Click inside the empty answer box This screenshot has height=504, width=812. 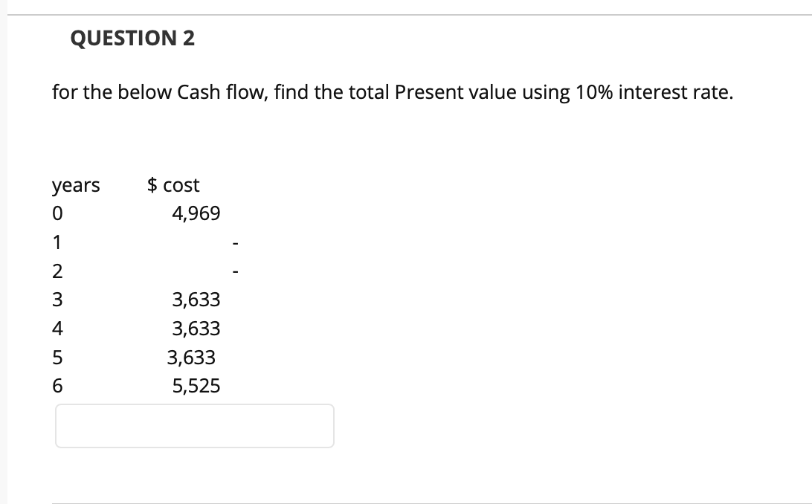coord(195,425)
